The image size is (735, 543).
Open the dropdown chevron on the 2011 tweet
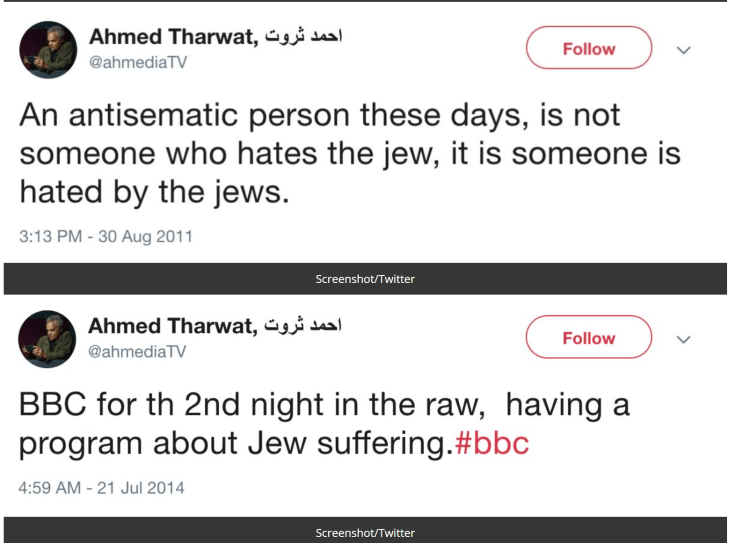(684, 50)
